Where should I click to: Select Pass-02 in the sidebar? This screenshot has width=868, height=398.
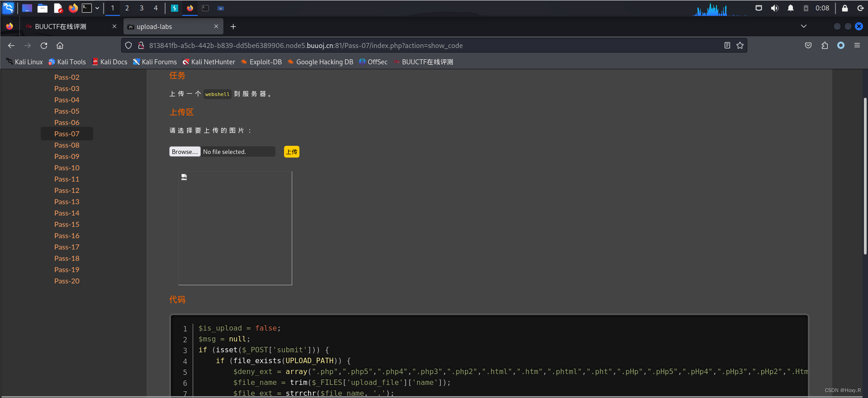(67, 77)
